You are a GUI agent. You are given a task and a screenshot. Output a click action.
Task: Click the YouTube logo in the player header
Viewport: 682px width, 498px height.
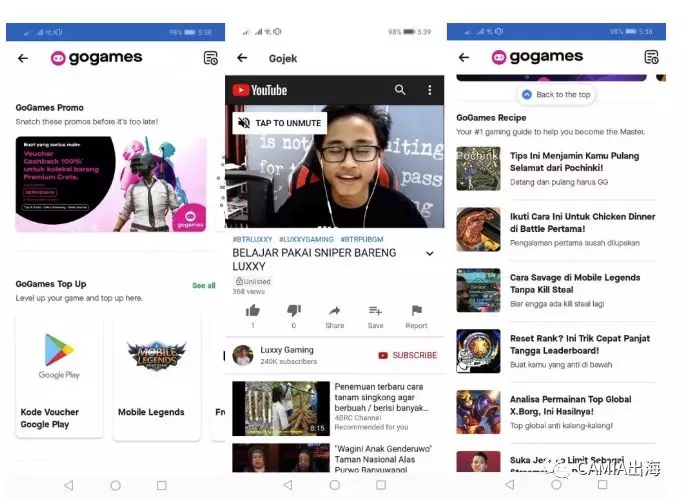coord(260,90)
